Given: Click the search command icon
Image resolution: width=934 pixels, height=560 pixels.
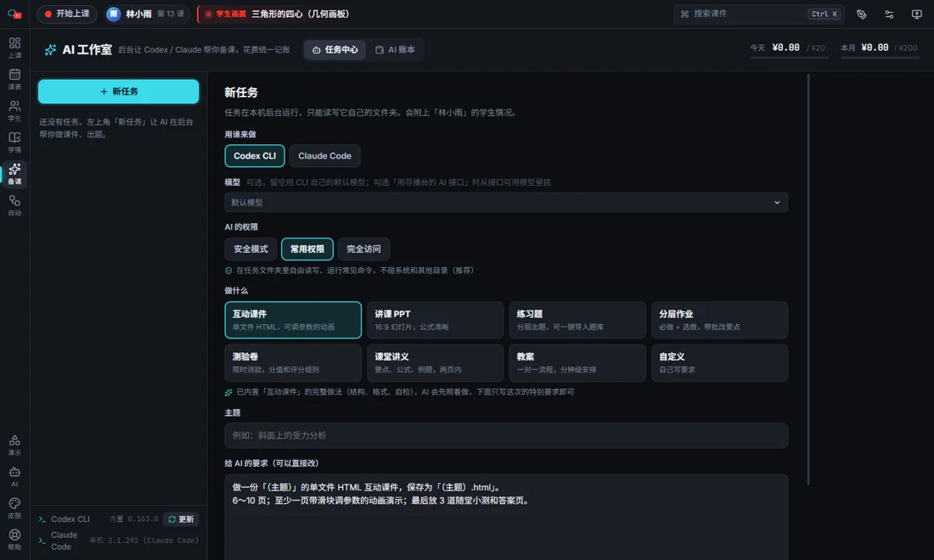Looking at the screenshot, I should click(684, 14).
